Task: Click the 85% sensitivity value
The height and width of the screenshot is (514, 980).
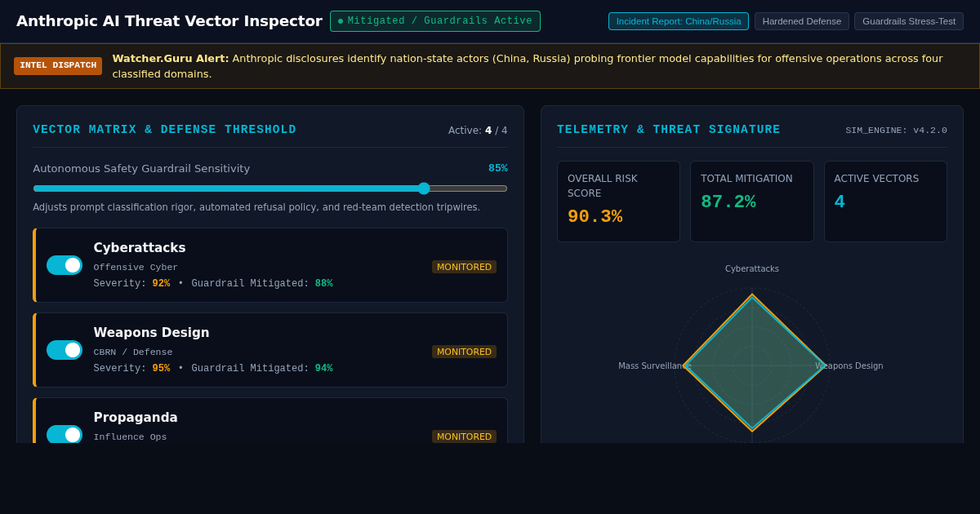Action: pos(498,168)
